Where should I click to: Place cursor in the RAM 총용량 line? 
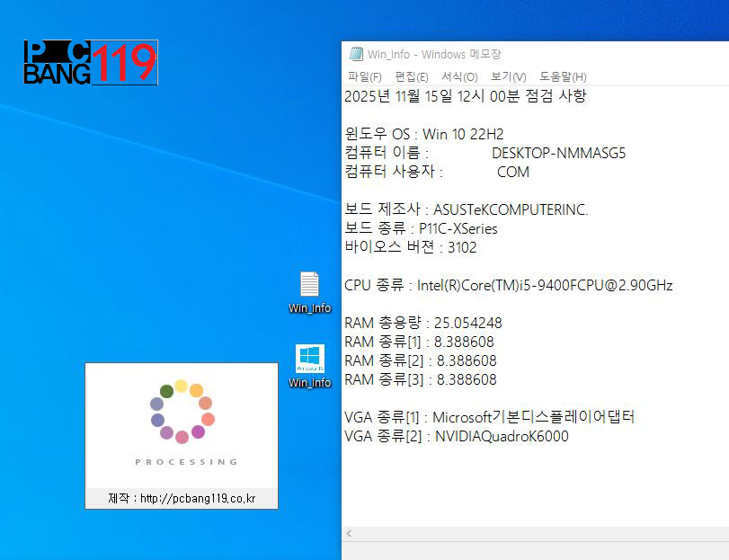tap(422, 323)
